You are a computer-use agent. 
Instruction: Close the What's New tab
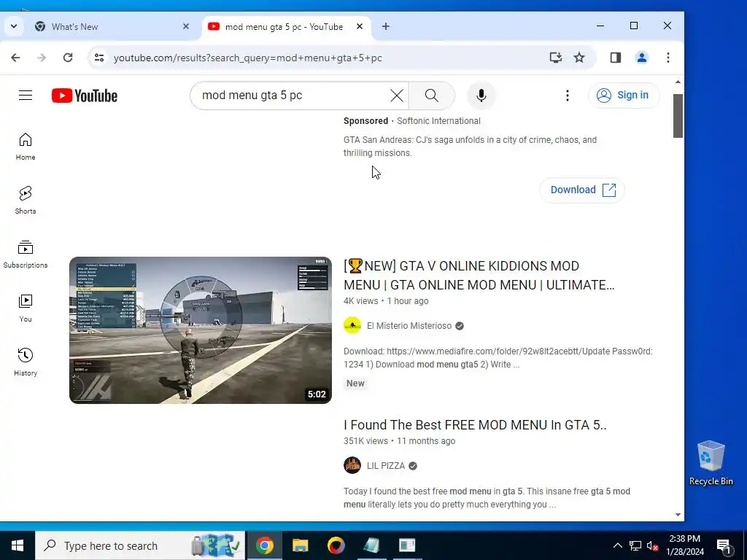coord(186,27)
